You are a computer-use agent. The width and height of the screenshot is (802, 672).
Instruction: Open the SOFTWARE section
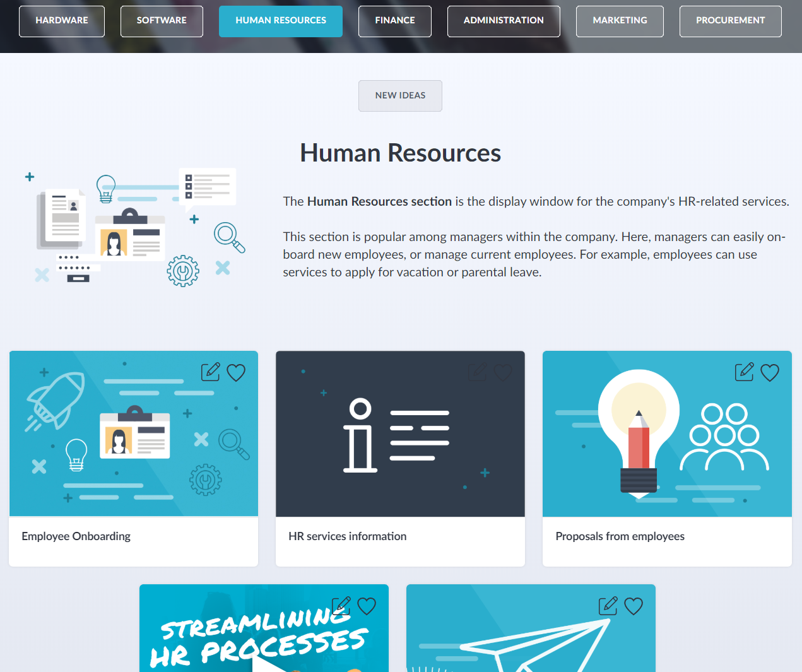(162, 20)
